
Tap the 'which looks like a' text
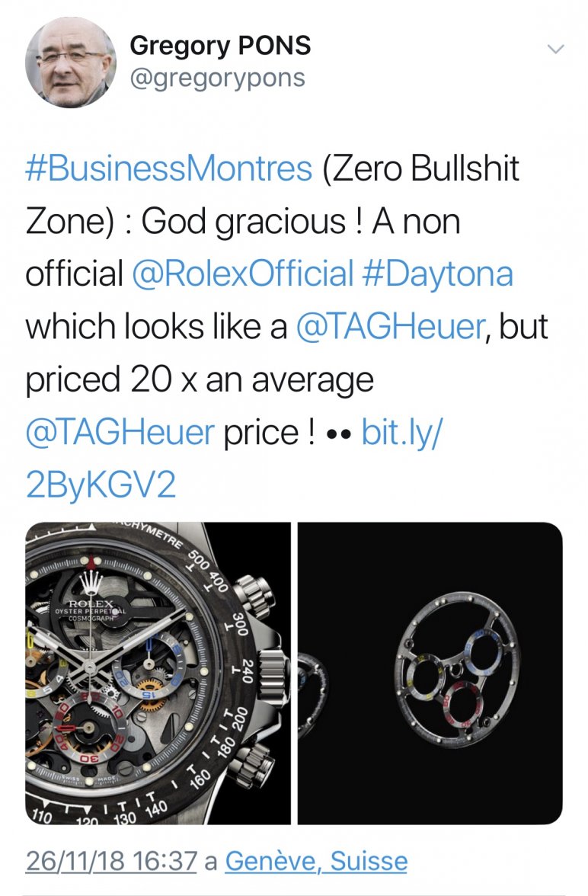point(155,326)
